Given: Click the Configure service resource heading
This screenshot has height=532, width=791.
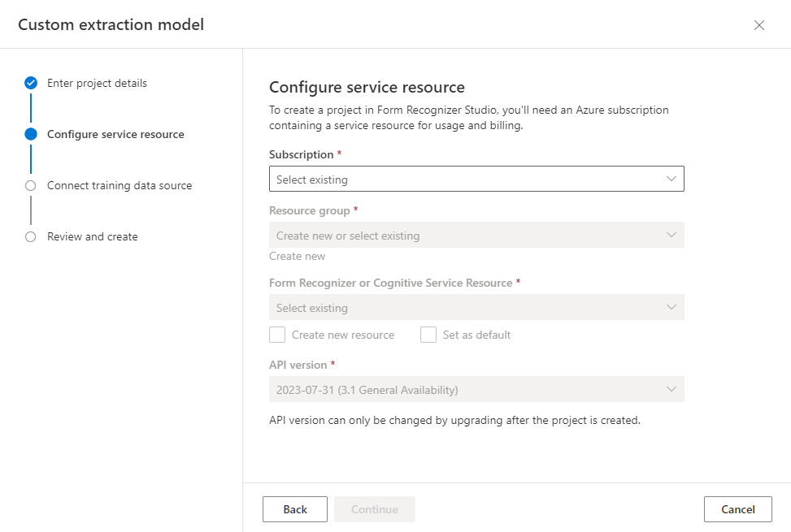Looking at the screenshot, I should pyautogui.click(x=367, y=87).
